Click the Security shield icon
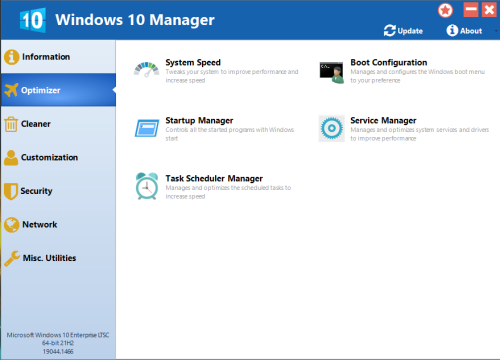The image size is (500, 360). coord(11,191)
